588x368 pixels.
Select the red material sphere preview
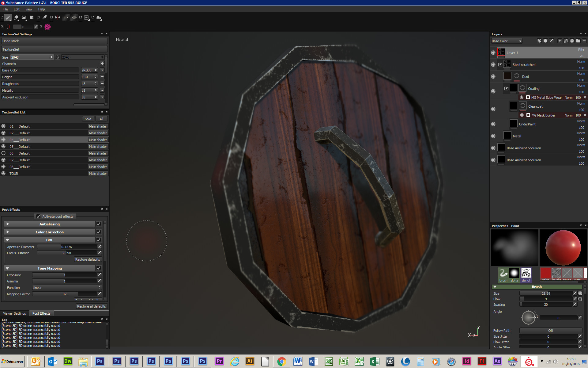coord(563,247)
